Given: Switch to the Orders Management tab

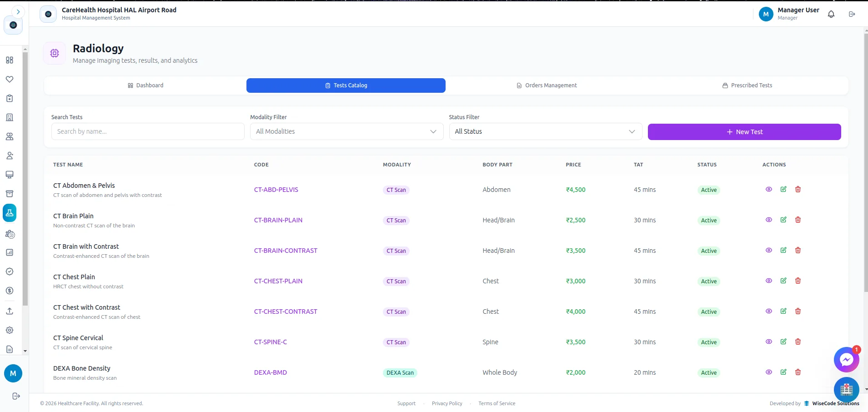Looking at the screenshot, I should (x=546, y=85).
